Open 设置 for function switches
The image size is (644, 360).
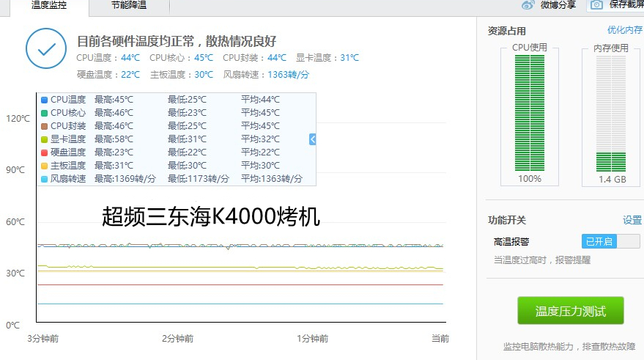tap(632, 220)
